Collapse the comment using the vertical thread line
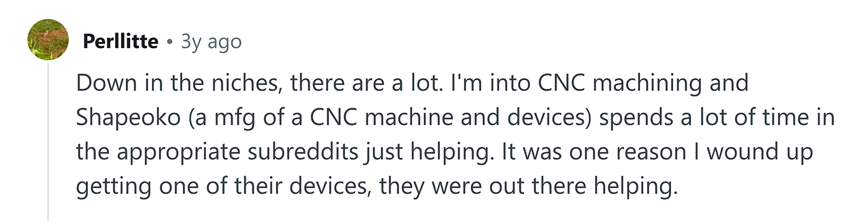Image resolution: width=868 pixels, height=221 pixels. (48, 141)
